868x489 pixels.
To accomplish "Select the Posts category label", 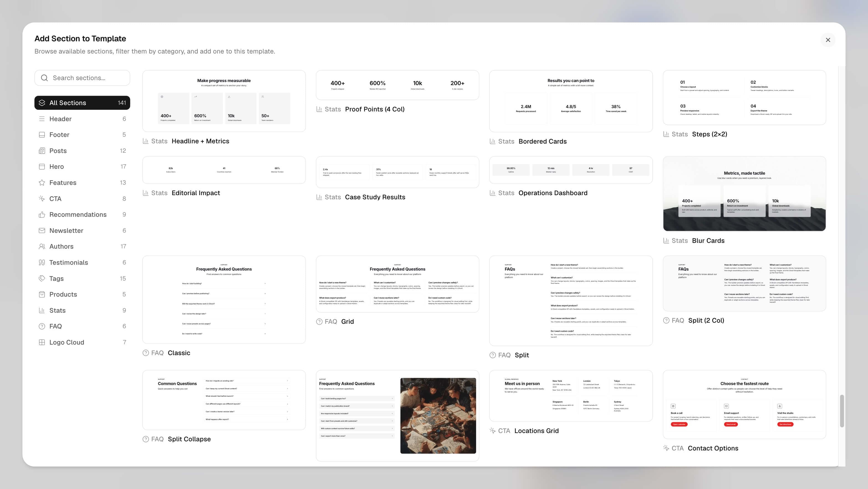I will [58, 151].
